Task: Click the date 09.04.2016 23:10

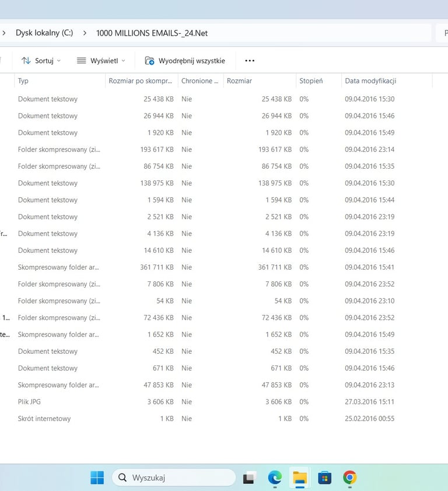Action: coord(369,301)
